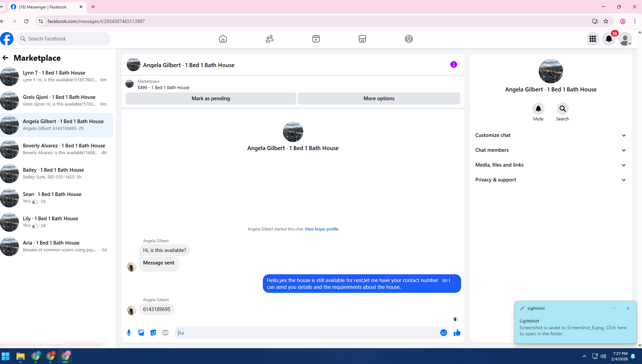Click the Lightshot screenshot saved notification text
Screen dimensions: 642x364
click(x=573, y=331)
